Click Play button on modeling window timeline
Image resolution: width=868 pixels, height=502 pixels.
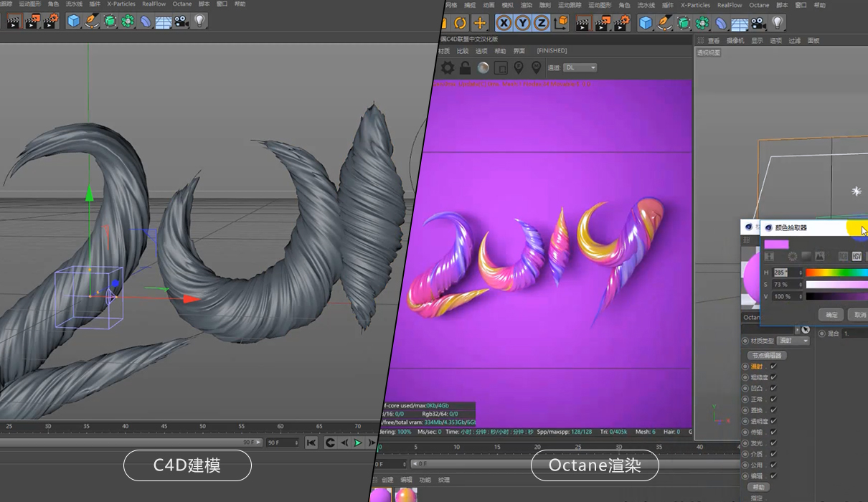[x=357, y=443]
